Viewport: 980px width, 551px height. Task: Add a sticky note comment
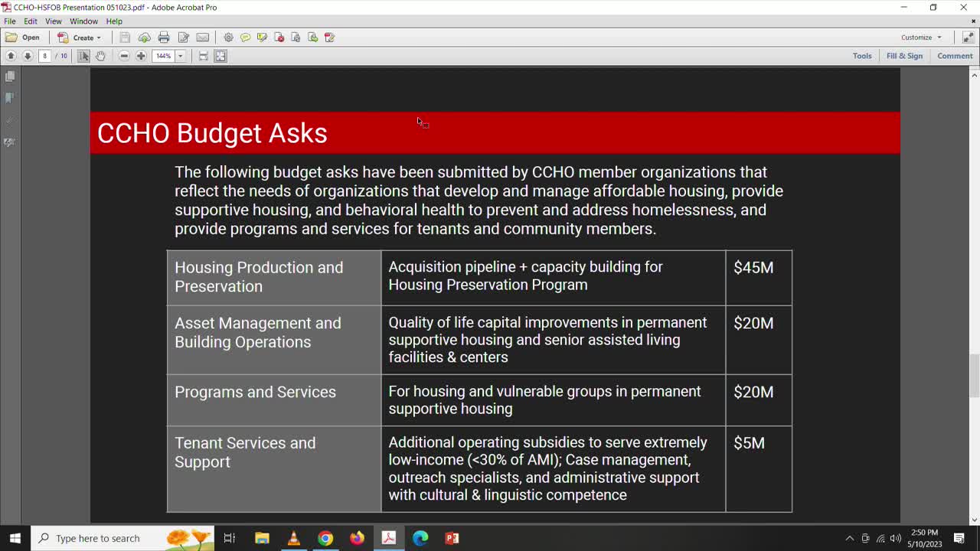[x=245, y=37]
